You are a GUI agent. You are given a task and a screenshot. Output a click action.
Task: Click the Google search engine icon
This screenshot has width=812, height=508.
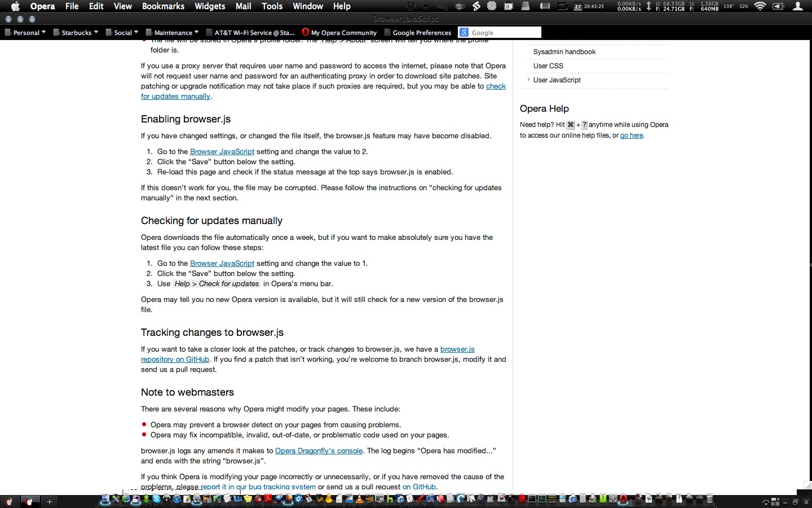(x=464, y=32)
